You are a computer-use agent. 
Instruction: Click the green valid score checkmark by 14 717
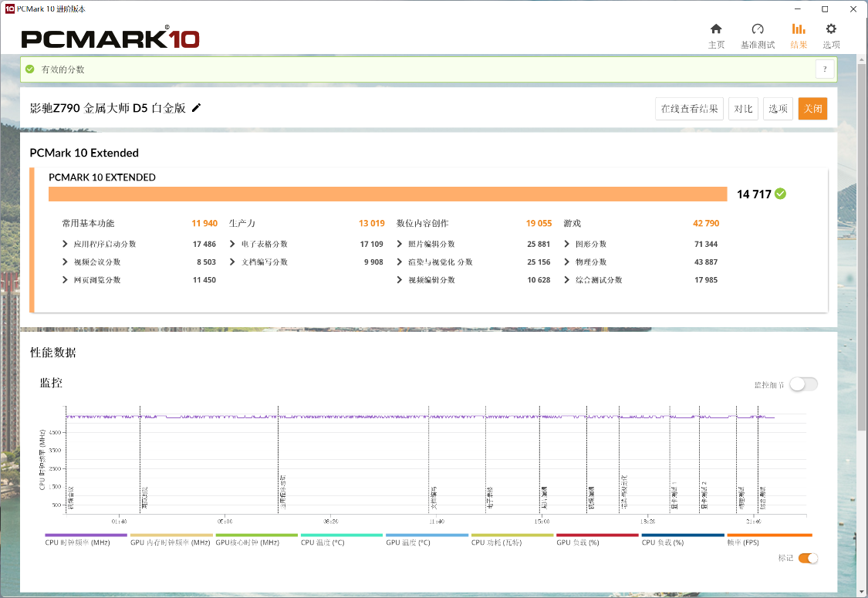pyautogui.click(x=781, y=194)
